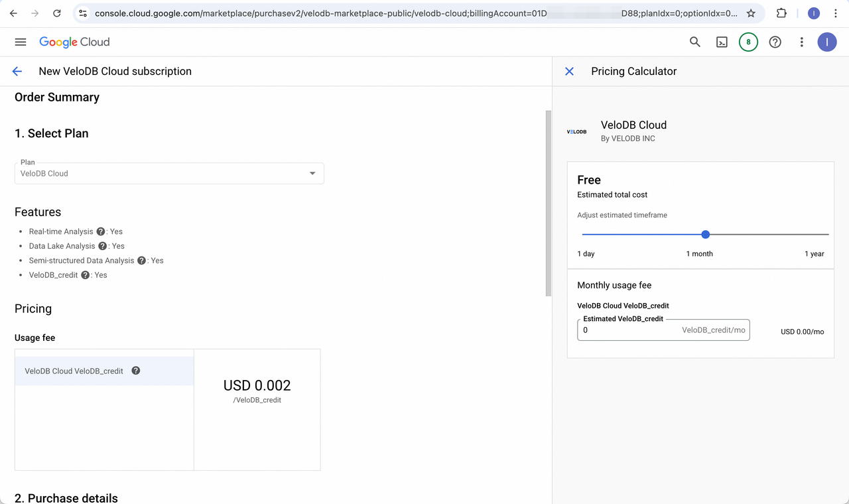Navigate back using the blue back arrow
This screenshot has height=504, width=849.
[17, 71]
